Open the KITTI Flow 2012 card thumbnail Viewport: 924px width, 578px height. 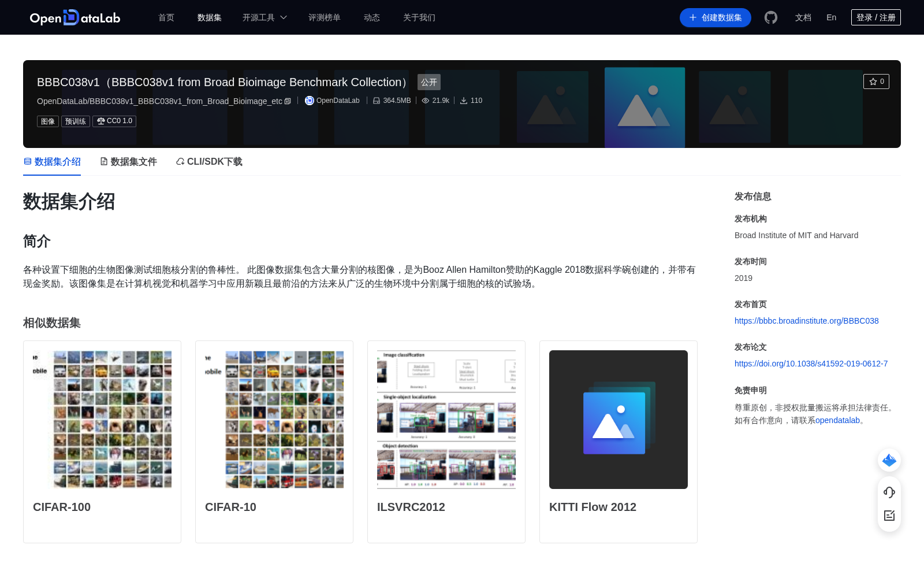tap(619, 420)
